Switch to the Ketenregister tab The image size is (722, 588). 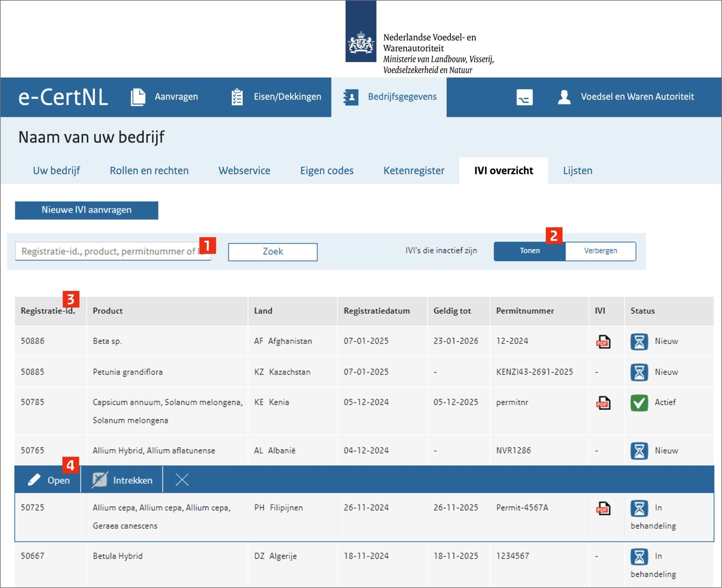[414, 171]
